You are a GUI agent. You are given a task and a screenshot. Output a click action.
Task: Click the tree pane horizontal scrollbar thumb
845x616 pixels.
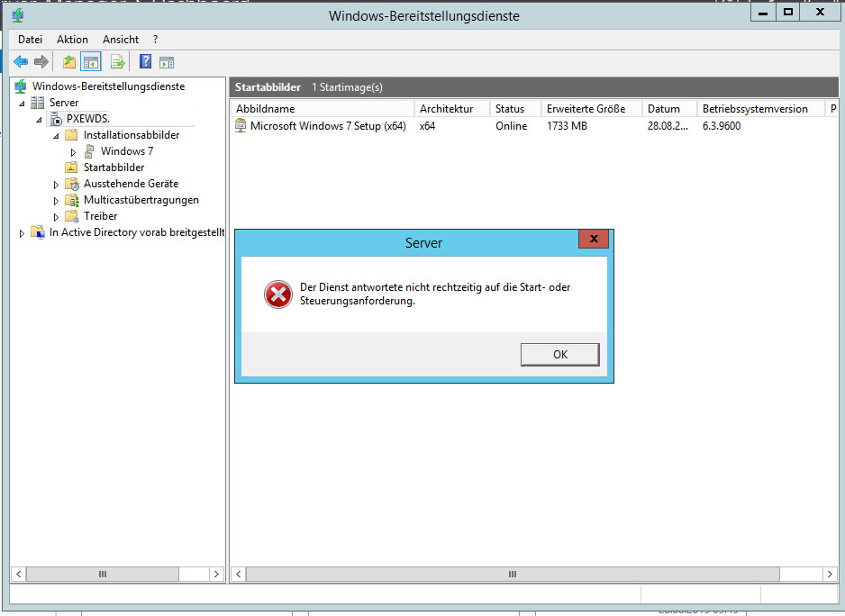click(103, 574)
